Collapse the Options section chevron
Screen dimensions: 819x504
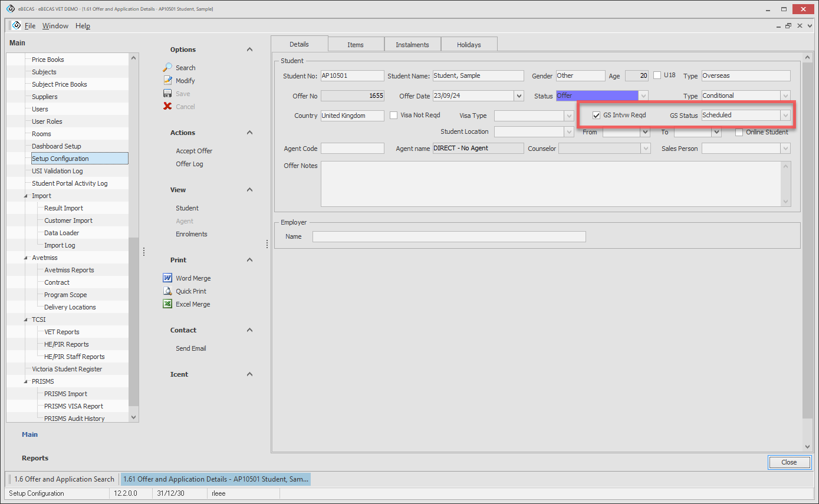click(x=249, y=50)
